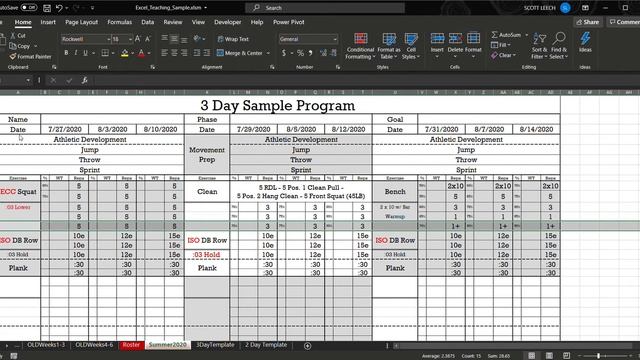This screenshot has width=640, height=360.
Task: Apply the red font color
Action: tap(141, 53)
